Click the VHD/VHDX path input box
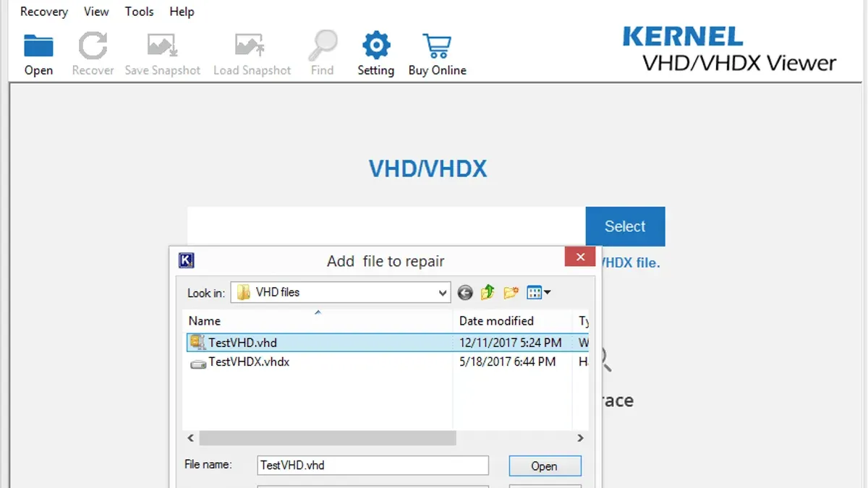 click(x=386, y=226)
